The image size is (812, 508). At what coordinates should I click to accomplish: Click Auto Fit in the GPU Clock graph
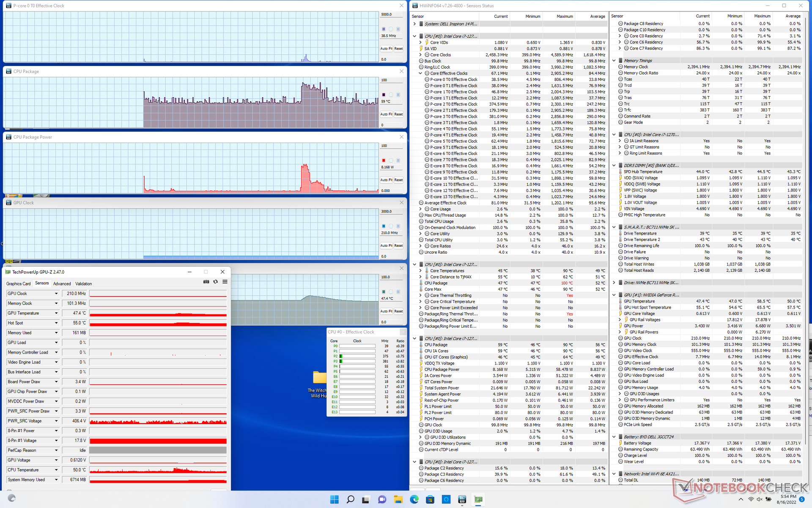[386, 246]
